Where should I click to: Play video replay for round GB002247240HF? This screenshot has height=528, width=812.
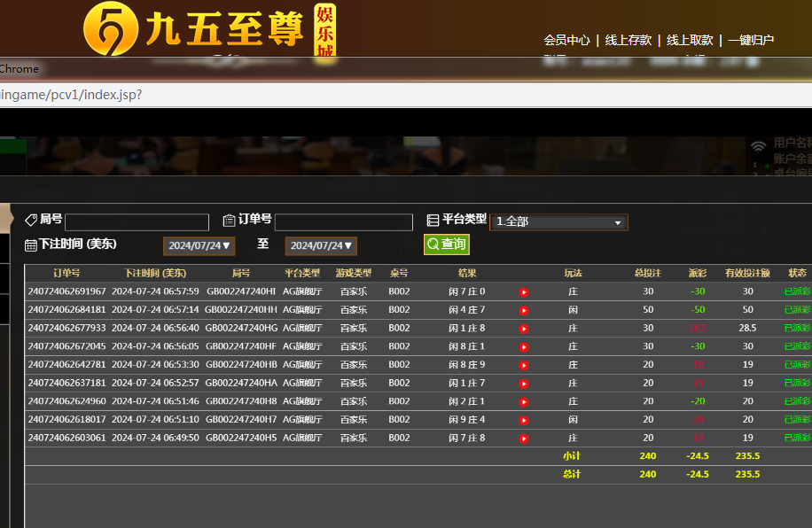click(523, 346)
